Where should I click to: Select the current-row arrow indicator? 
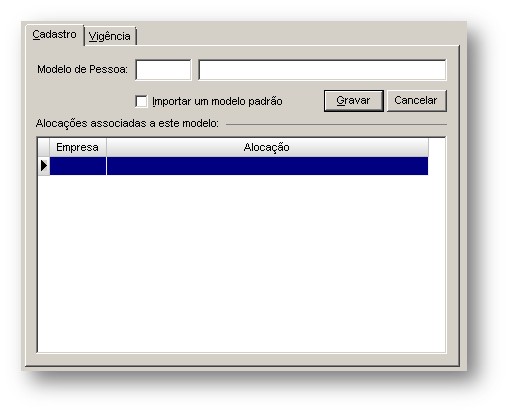44,166
